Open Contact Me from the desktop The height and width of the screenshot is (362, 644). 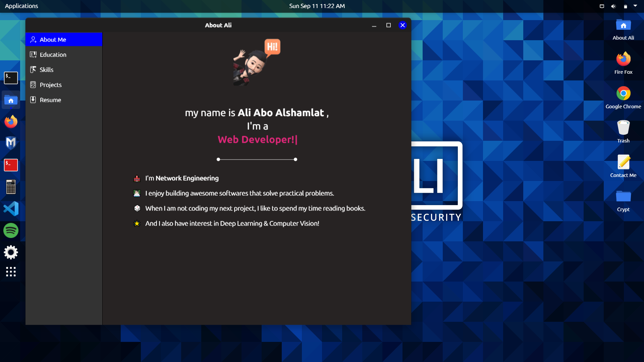(623, 162)
